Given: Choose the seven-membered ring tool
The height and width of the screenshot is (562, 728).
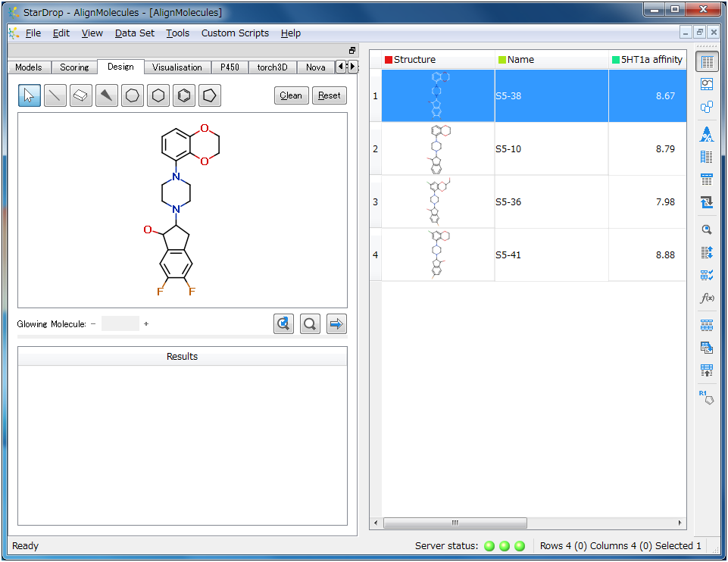Looking at the screenshot, I should 133,95.
